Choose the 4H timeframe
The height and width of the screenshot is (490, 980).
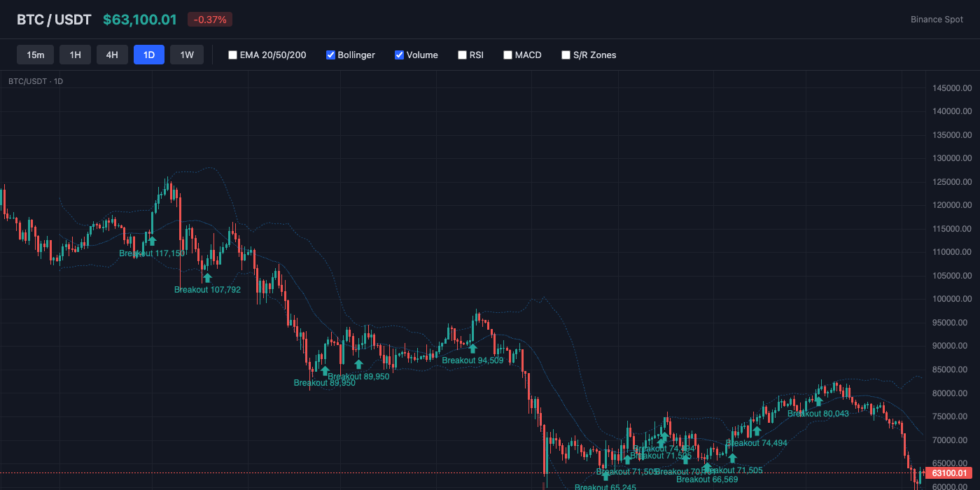112,55
